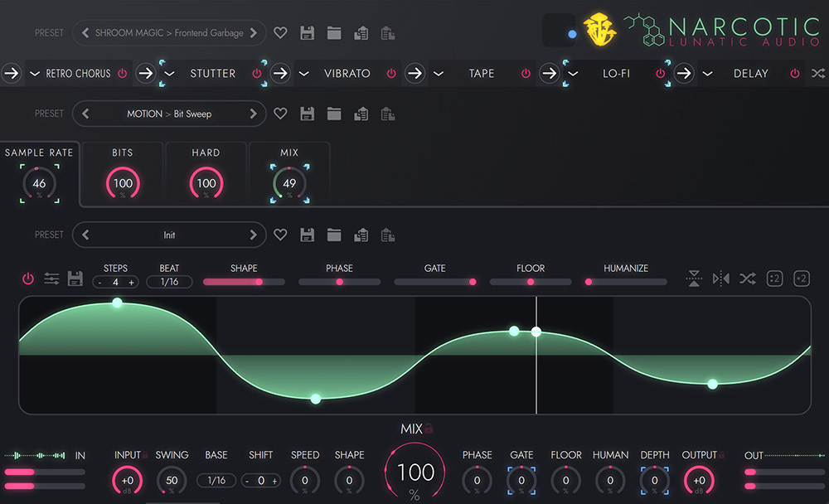Select the TAPE module label
This screenshot has height=504, width=829.
point(482,73)
